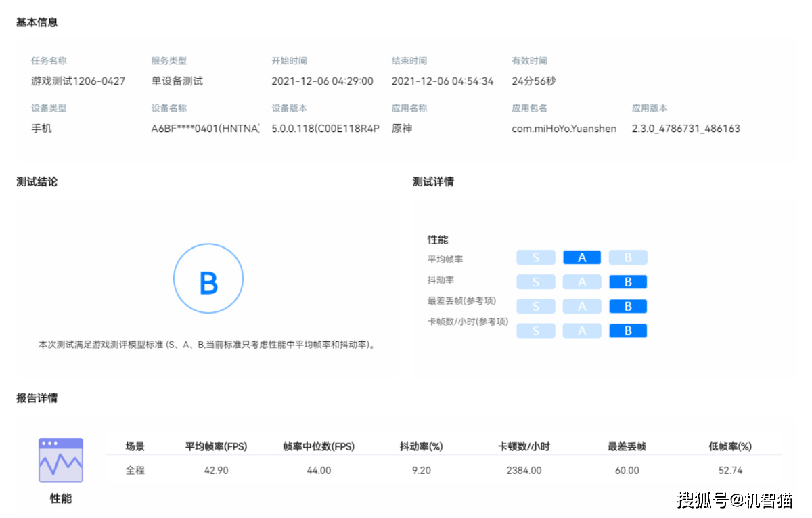Image resolution: width=812 pixels, height=518 pixels.
Task: Select B badge for 平均帧率
Action: coord(628,257)
